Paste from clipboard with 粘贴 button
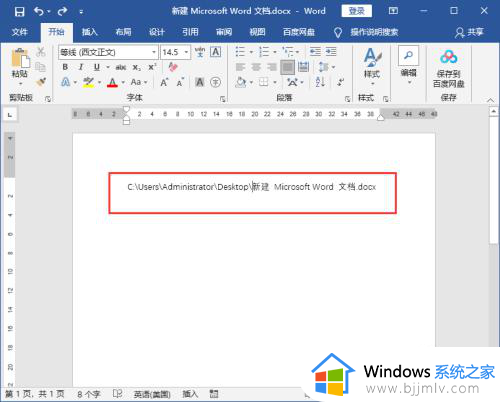Viewport: 500px width, 402px height. click(20, 67)
